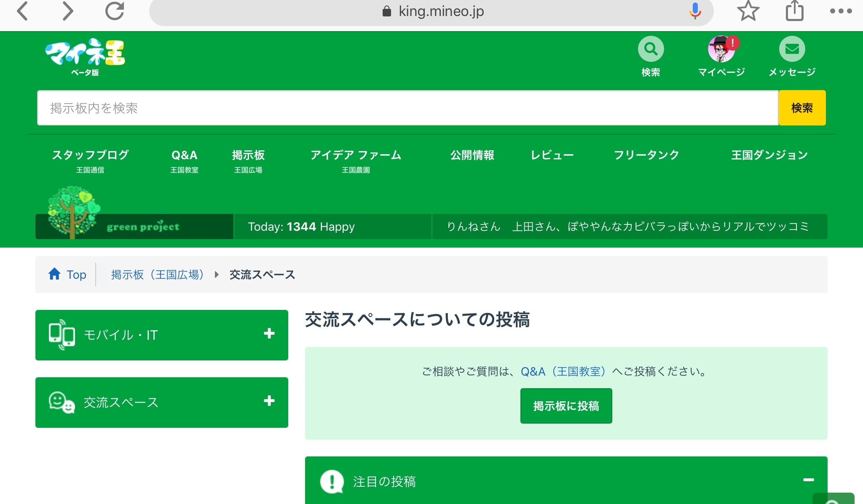Open the Messages envelope icon
The width and height of the screenshot is (863, 504).
pyautogui.click(x=792, y=49)
